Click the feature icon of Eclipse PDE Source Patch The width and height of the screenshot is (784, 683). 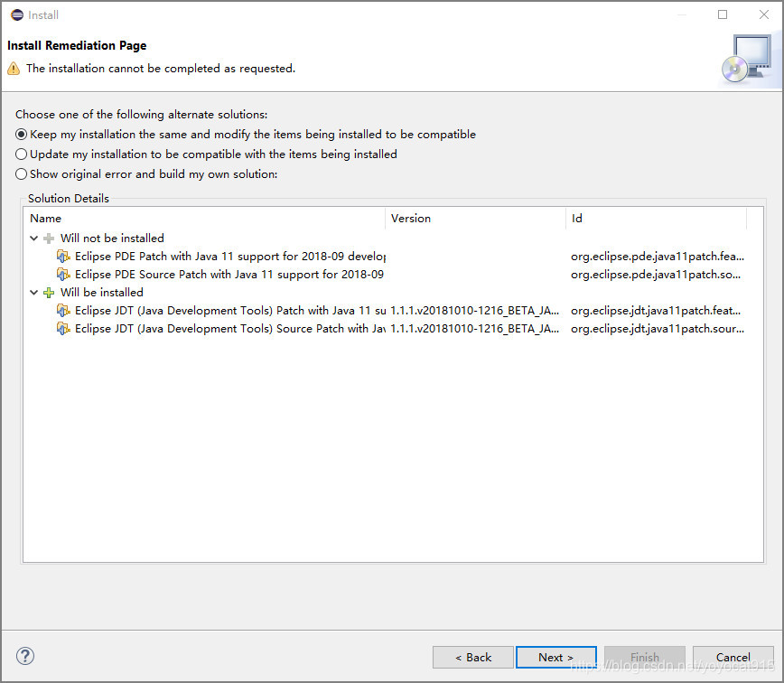pyautogui.click(x=63, y=275)
